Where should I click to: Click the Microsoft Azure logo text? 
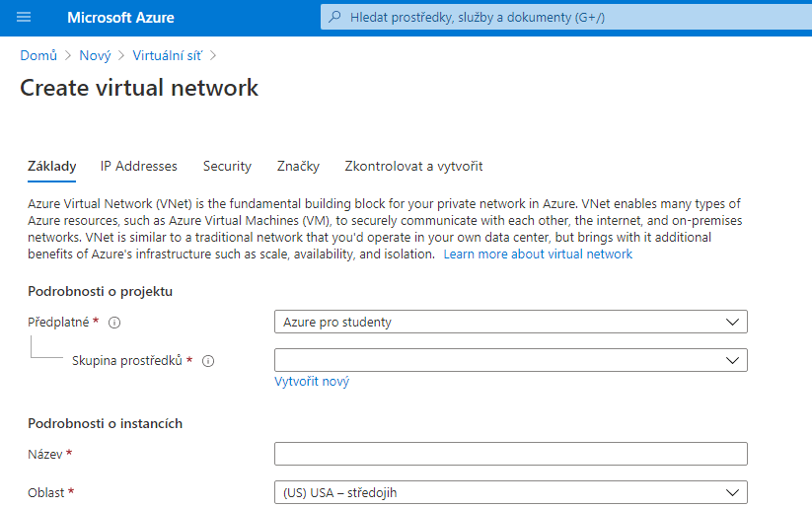coord(119,18)
